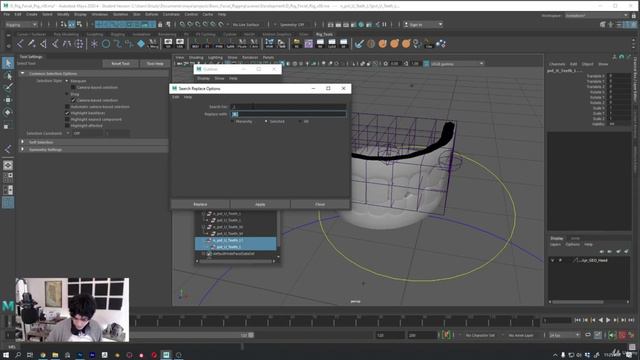Toggle Automatic camera based selection checkbox
This screenshot has width=640, height=360.
click(67, 107)
